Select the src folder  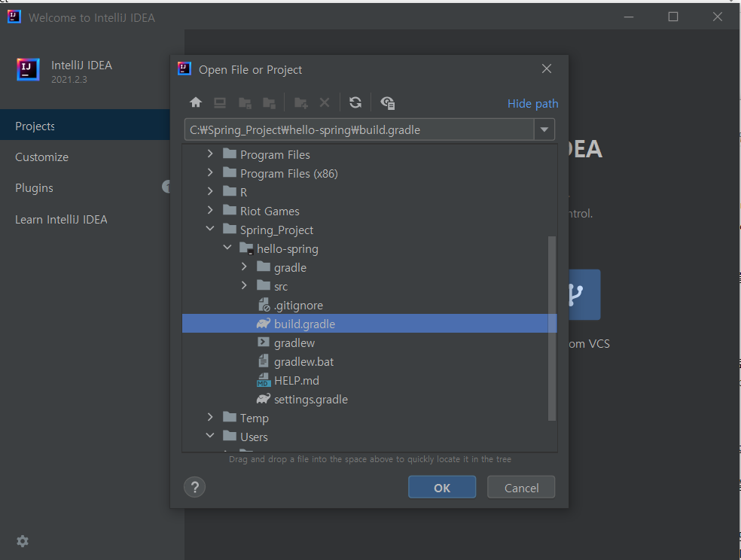[x=369, y=286]
